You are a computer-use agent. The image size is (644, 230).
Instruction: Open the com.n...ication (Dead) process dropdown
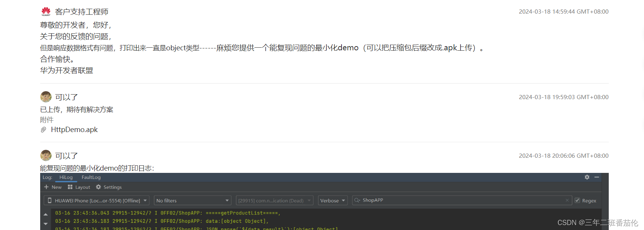point(274,200)
